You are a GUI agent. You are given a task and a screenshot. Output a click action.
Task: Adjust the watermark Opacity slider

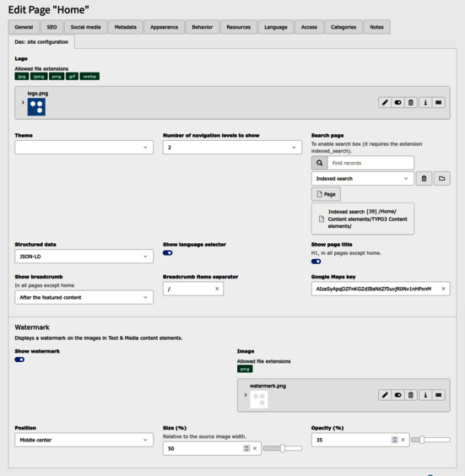pos(430,440)
